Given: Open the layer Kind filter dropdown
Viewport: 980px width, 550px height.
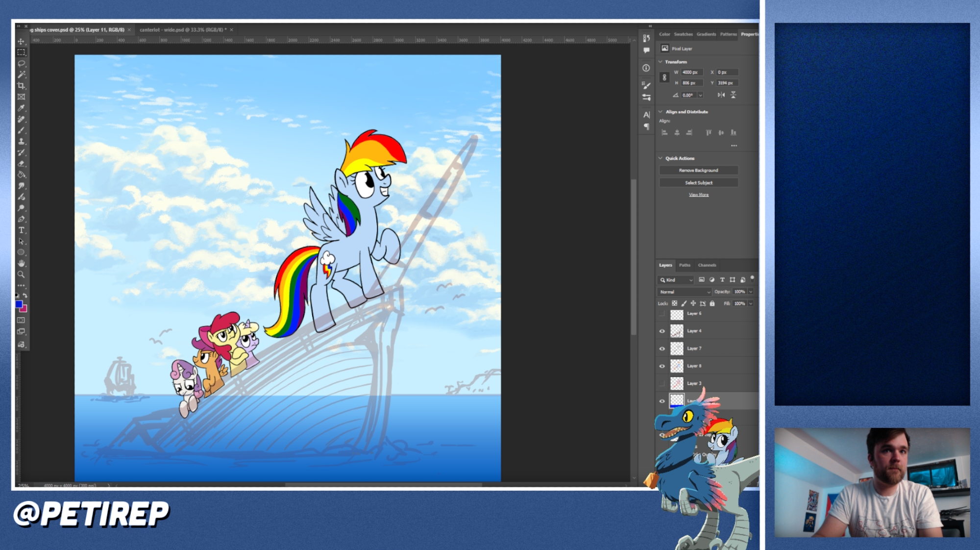Looking at the screenshot, I should click(676, 280).
